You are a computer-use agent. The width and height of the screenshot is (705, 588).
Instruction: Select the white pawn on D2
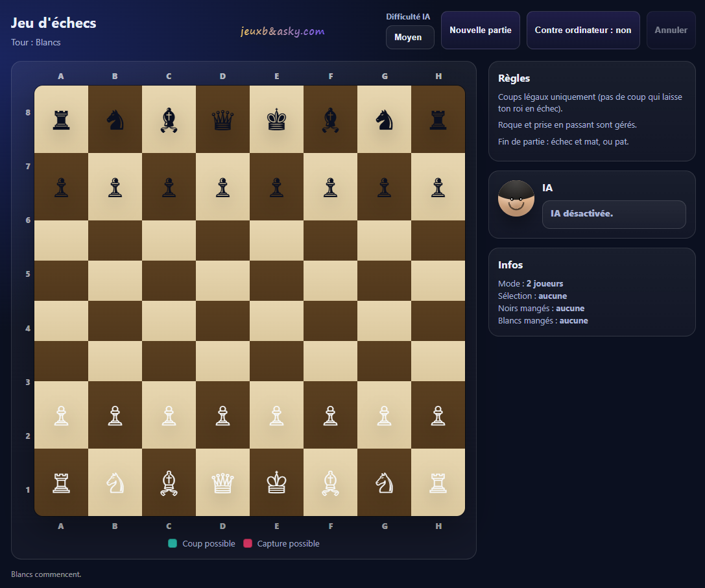click(223, 416)
